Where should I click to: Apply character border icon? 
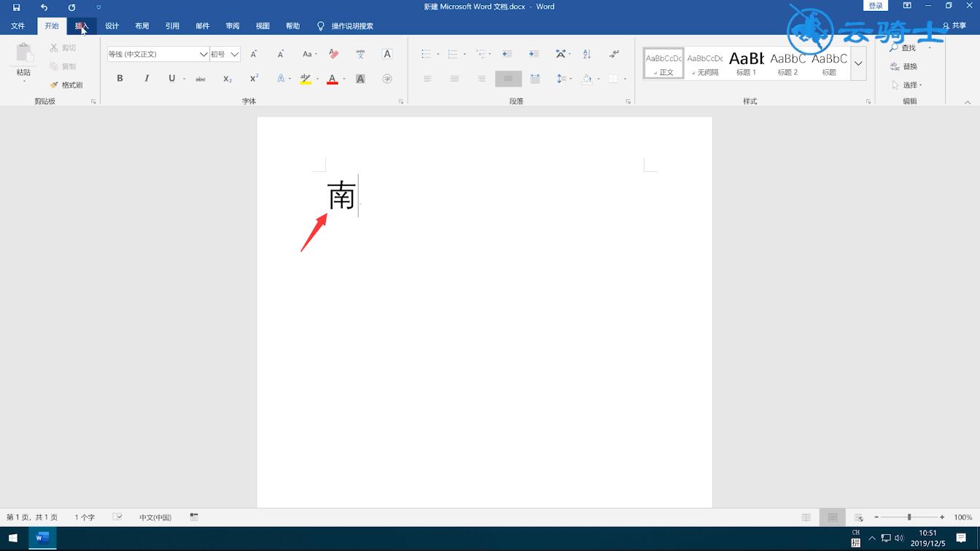click(x=387, y=54)
